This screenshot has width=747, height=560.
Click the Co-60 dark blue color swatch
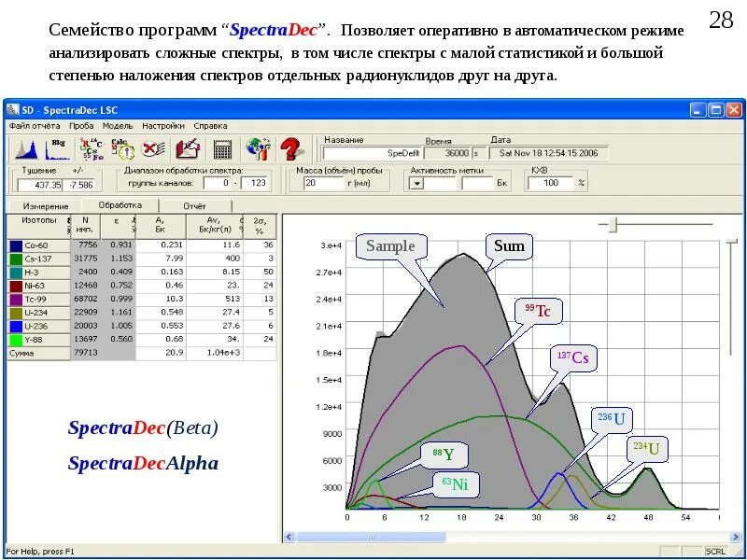click(16, 245)
